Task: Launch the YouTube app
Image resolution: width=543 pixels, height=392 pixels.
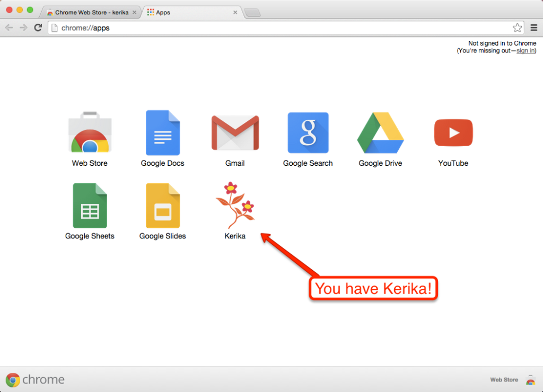Action: point(453,132)
